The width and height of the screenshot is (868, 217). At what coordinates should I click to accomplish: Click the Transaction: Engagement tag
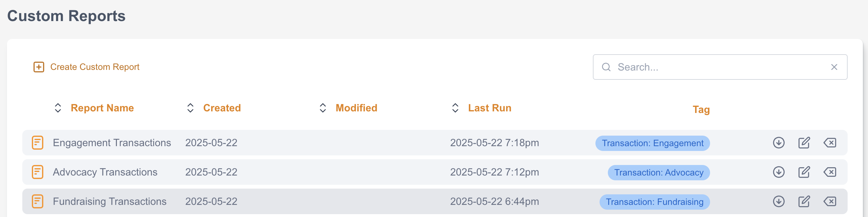coord(652,143)
